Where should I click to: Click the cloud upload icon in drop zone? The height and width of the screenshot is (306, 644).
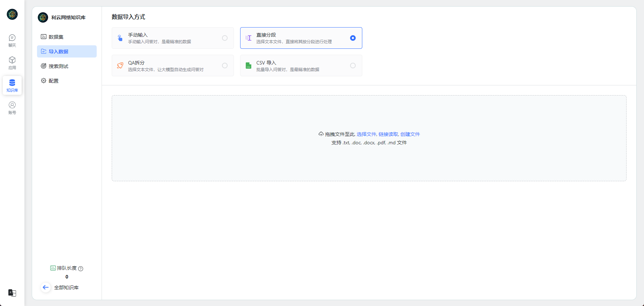[x=321, y=134]
